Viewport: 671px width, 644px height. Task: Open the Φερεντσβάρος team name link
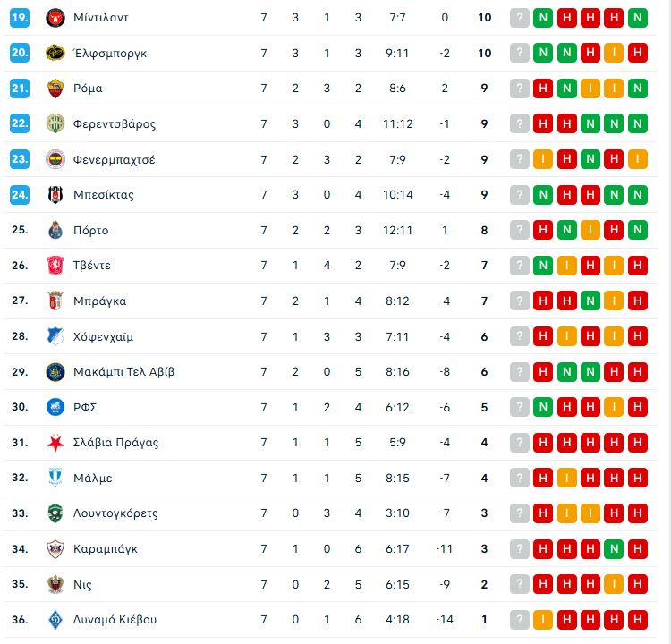115,124
